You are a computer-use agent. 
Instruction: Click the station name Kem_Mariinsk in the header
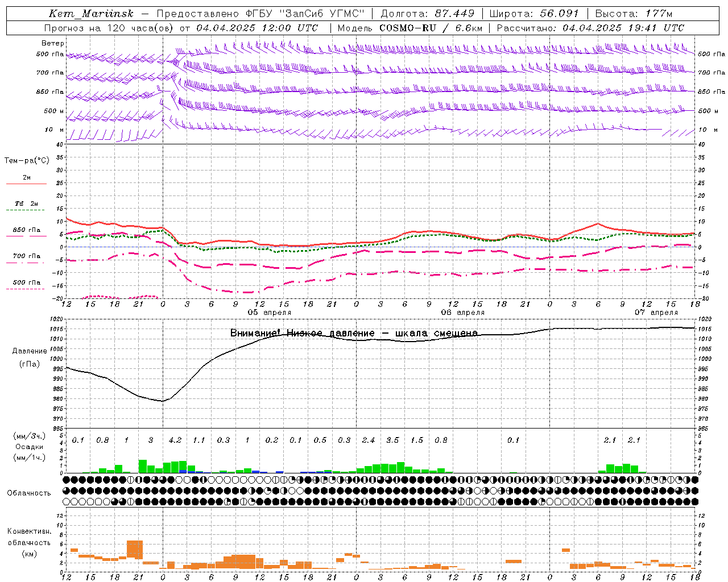coord(92,14)
